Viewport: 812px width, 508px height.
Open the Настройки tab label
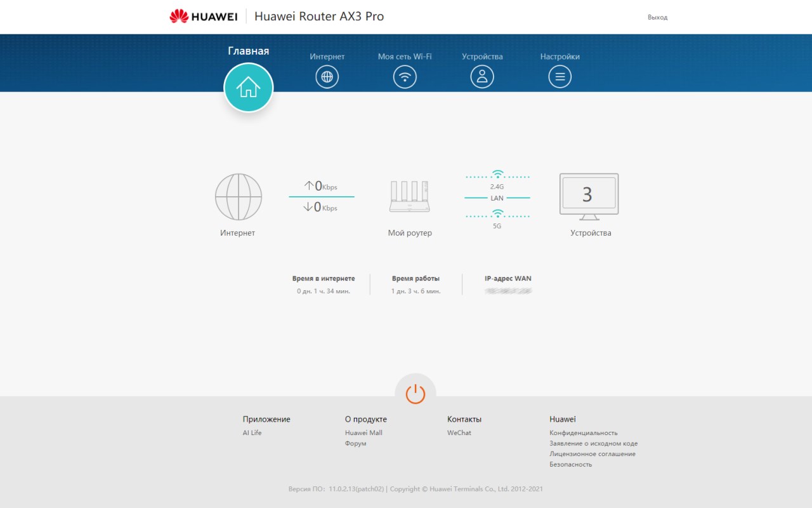point(560,57)
